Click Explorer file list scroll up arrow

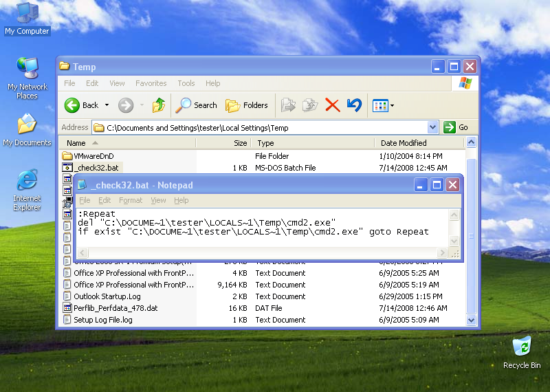point(471,142)
